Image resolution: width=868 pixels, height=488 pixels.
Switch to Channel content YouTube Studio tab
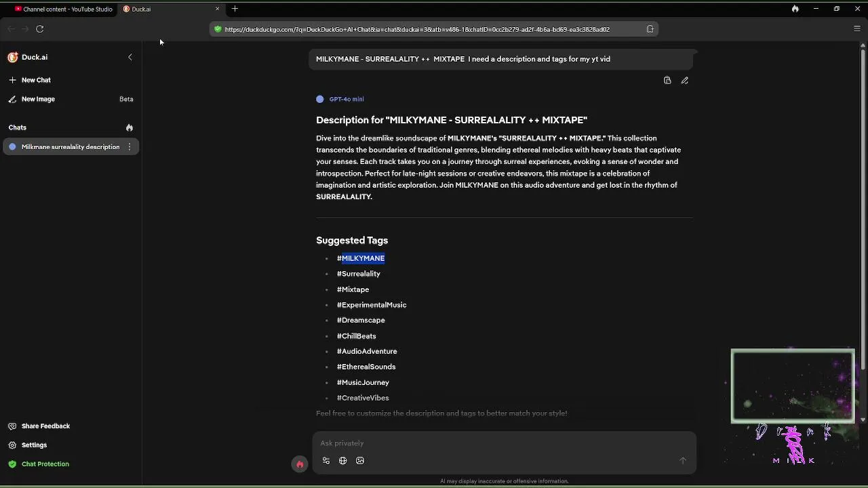pyautogui.click(x=63, y=9)
